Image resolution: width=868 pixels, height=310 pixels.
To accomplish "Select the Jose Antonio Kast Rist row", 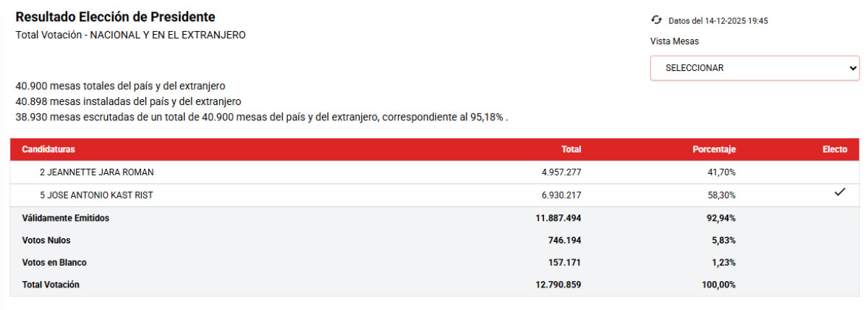I will coord(96,195).
